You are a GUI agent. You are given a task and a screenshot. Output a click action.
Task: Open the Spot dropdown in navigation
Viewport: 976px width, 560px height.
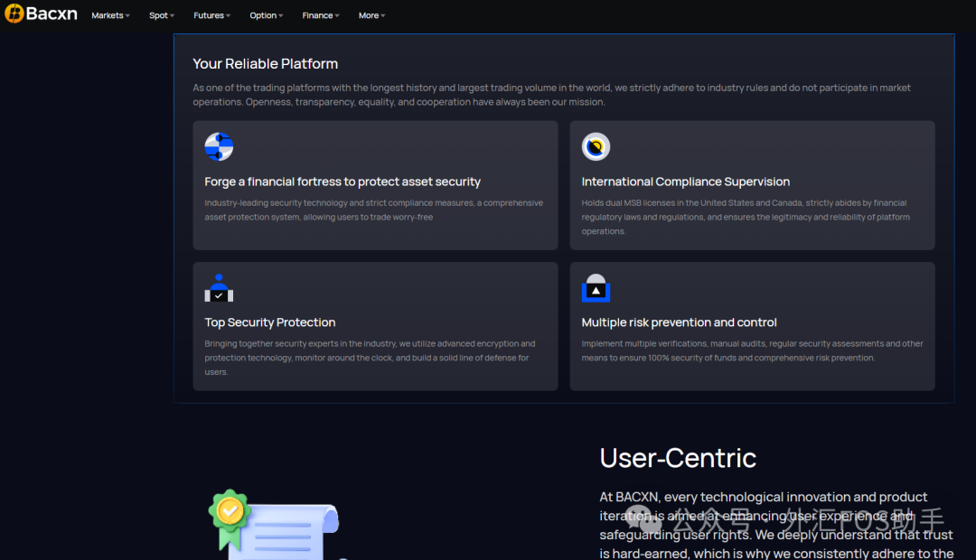162,15
